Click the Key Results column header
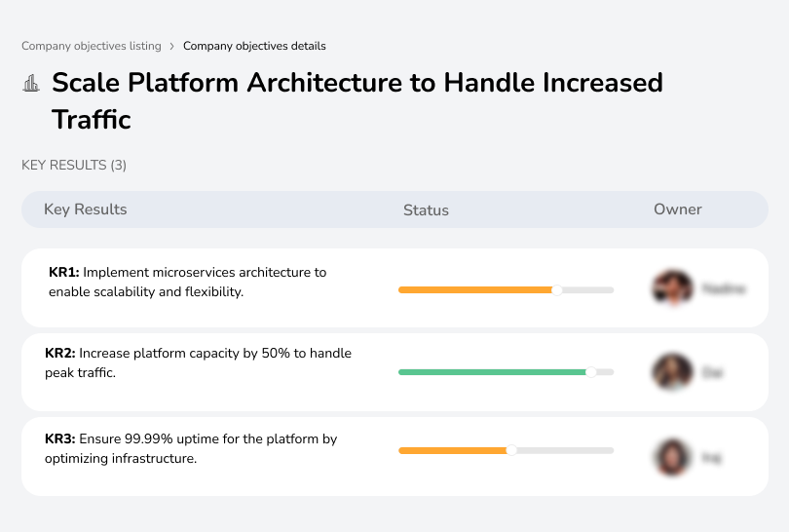 coord(86,209)
